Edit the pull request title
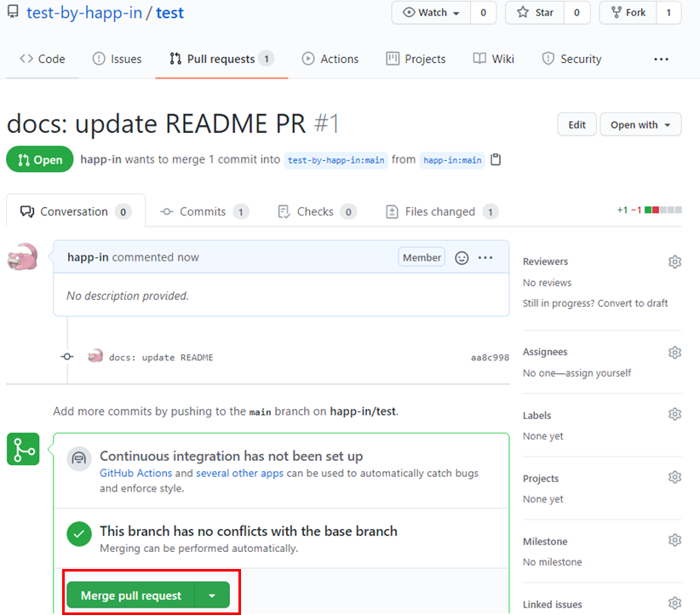Image resolution: width=700 pixels, height=615 pixels. pyautogui.click(x=577, y=124)
